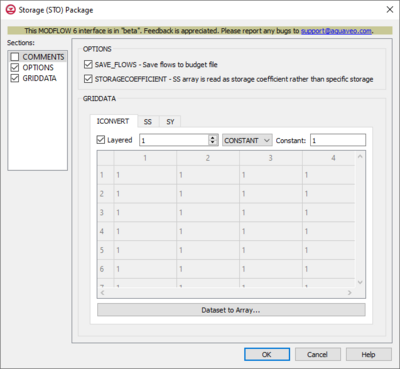This screenshot has height=369, width=400.
Task: Uncheck the OPTIONS section checkbox
Action: tap(15, 67)
